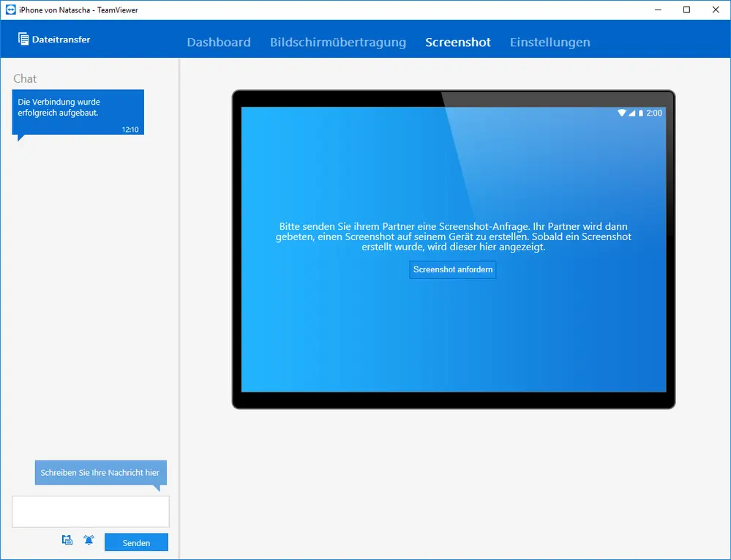
Task: Click the TeamViewer logo in title bar
Action: point(10,10)
